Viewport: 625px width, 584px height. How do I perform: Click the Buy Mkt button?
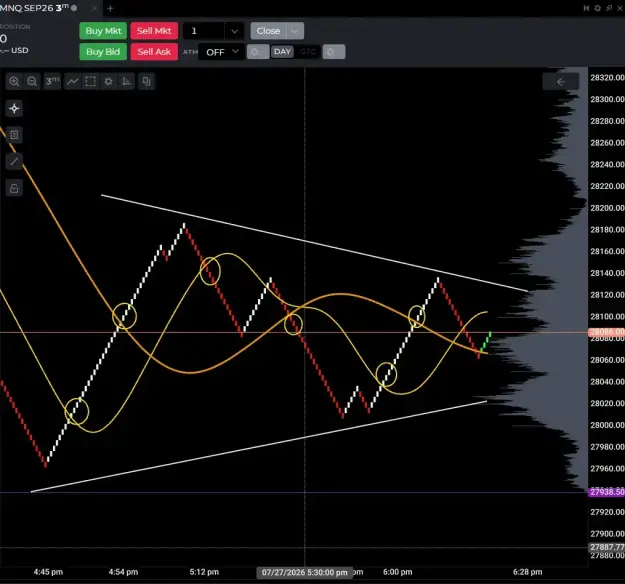click(103, 31)
